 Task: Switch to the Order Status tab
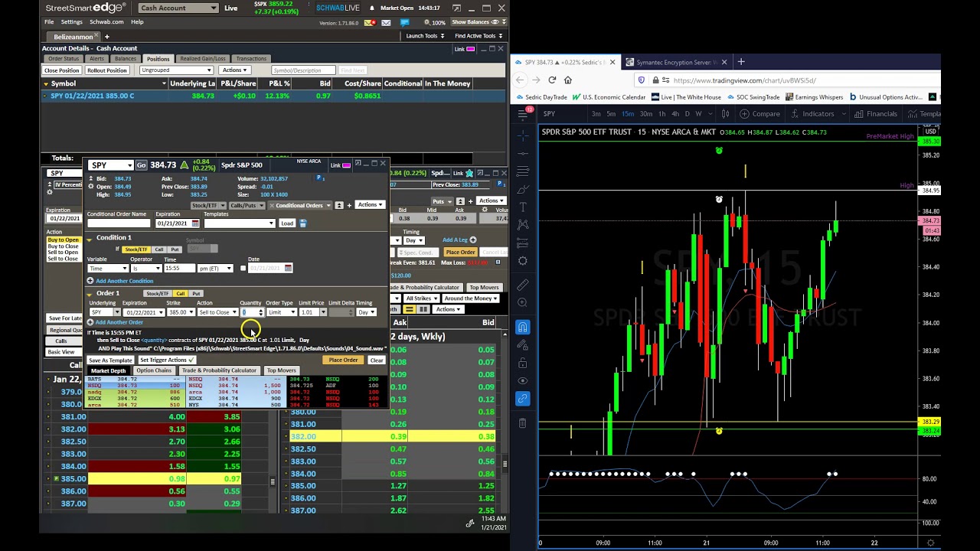(63, 59)
